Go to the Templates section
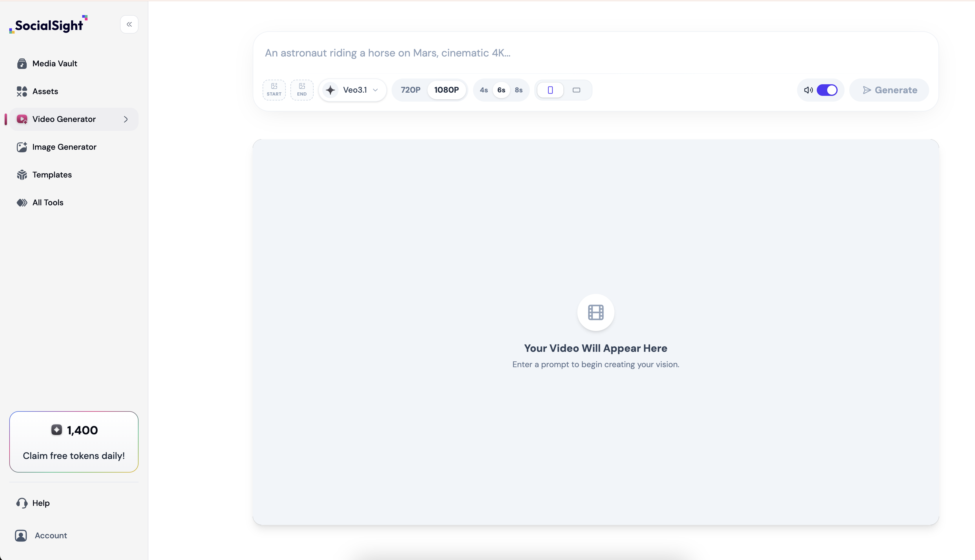 (52, 175)
